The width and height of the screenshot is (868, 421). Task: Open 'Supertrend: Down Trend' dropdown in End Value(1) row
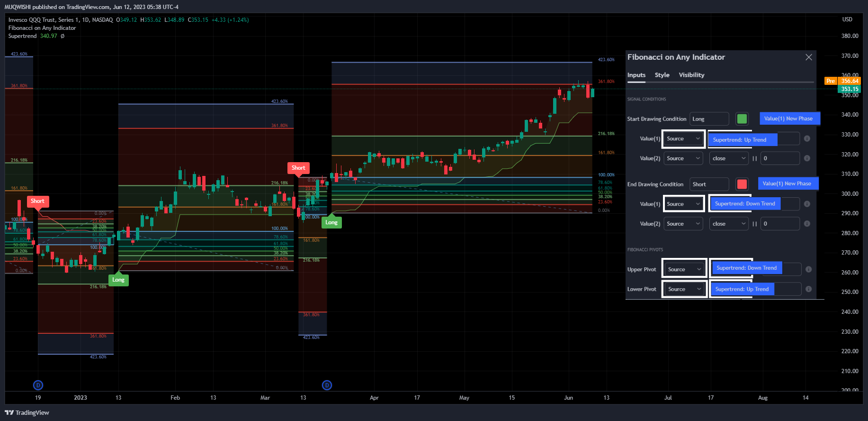click(745, 204)
